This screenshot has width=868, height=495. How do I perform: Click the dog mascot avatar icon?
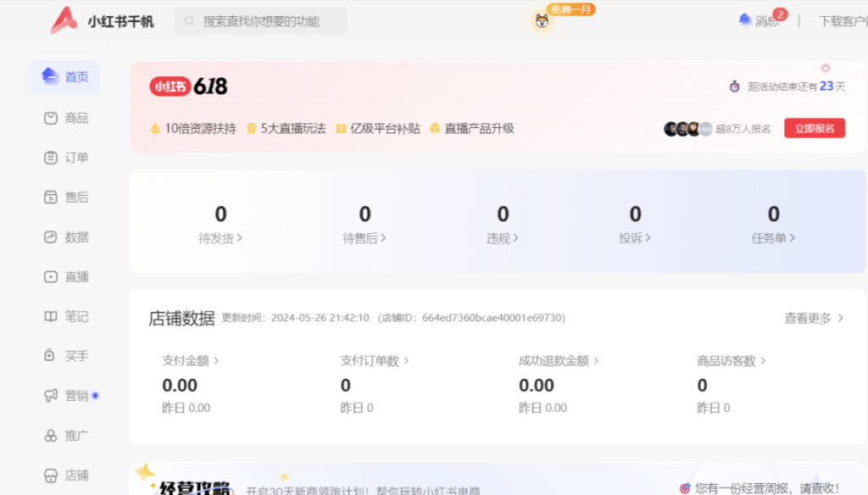point(542,21)
